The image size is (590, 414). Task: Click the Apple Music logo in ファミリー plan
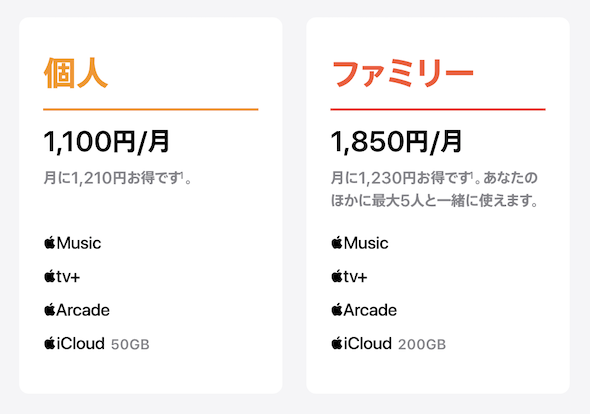pyautogui.click(x=360, y=243)
